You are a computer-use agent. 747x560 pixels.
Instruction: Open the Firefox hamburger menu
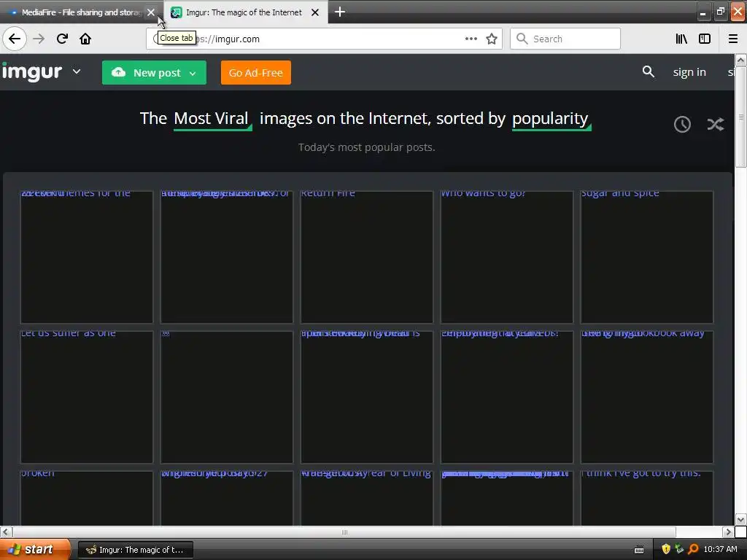pos(733,39)
